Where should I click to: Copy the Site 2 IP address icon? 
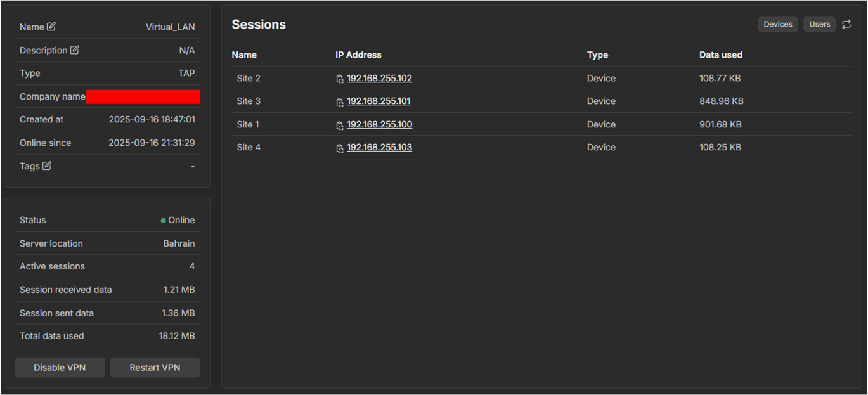point(340,79)
